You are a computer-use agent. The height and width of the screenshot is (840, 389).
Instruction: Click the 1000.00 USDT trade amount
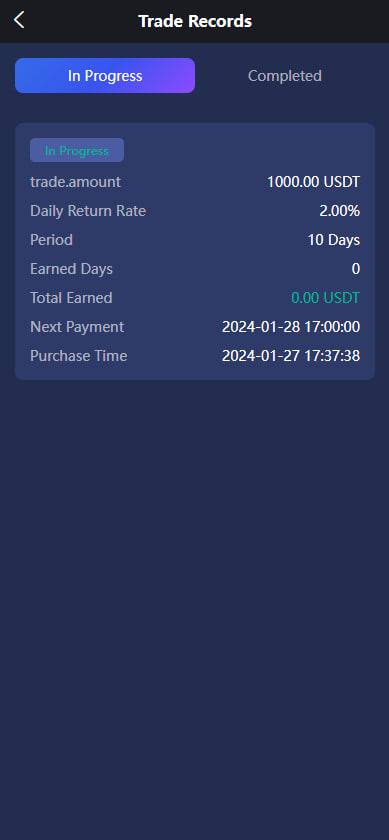[x=313, y=182]
